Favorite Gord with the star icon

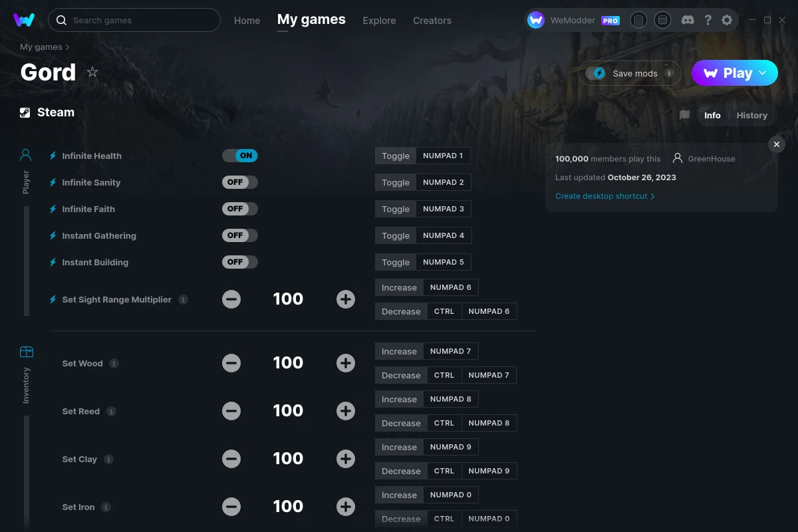pos(92,72)
